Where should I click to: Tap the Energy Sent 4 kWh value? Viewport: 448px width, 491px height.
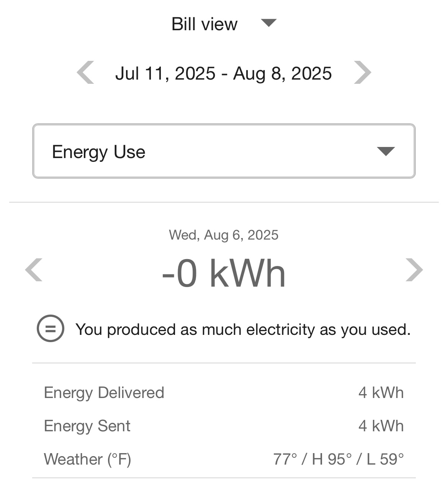coord(381,426)
